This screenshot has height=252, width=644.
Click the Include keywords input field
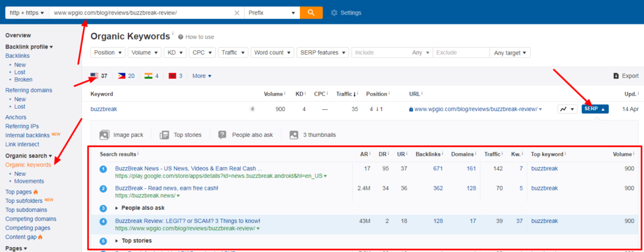coord(380,53)
